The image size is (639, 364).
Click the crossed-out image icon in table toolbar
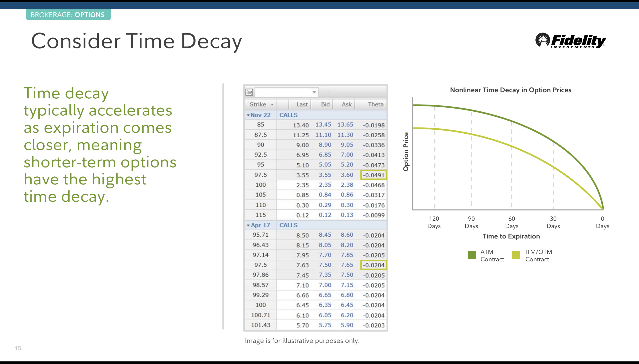pos(249,92)
